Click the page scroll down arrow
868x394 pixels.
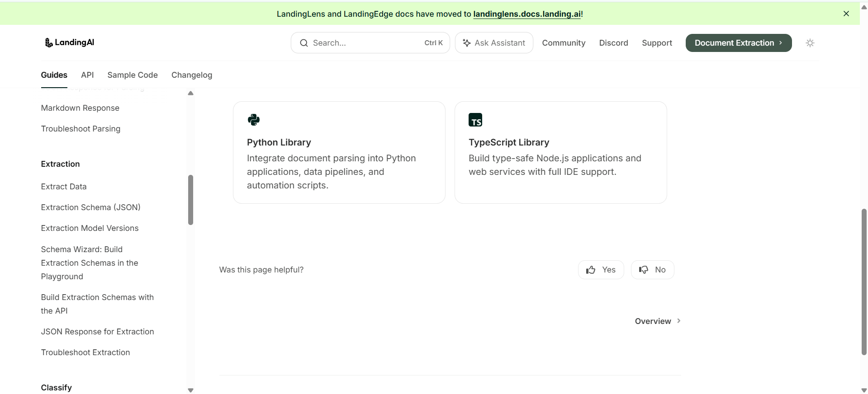coord(864,390)
